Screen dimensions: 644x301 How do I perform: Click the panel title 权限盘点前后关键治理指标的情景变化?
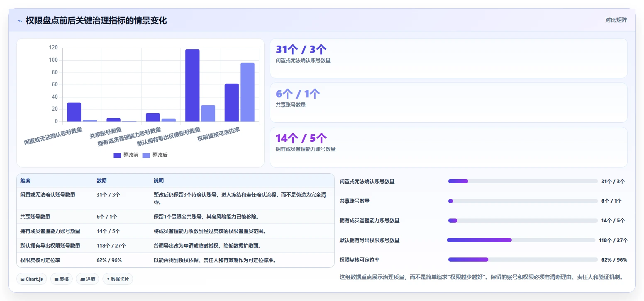pyautogui.click(x=96, y=20)
